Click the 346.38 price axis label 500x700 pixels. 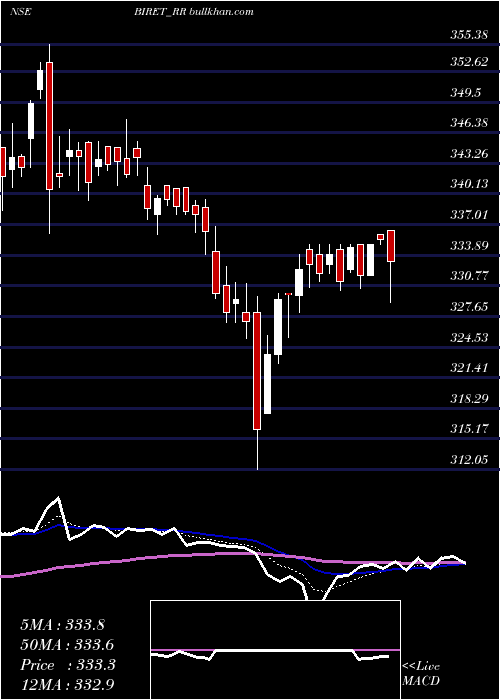click(468, 122)
